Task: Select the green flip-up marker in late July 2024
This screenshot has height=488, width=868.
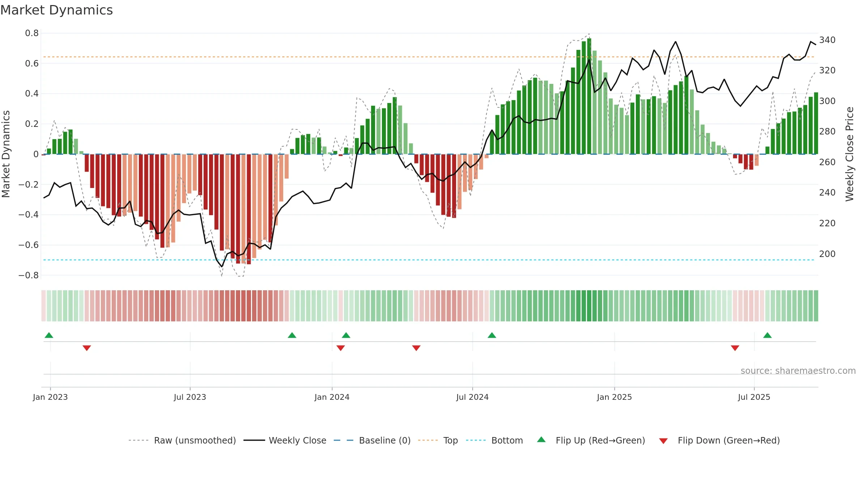Action: coord(492,335)
